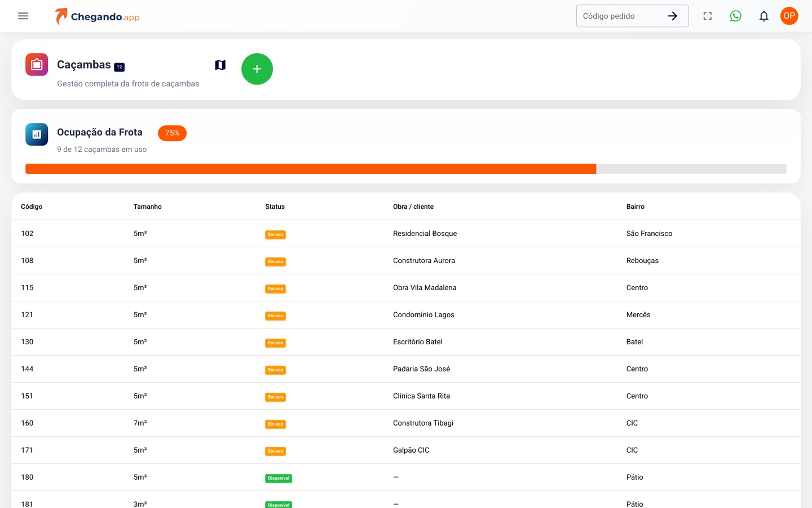812x508 pixels.
Task: Click Disponível status of row 180
Action: (279, 479)
